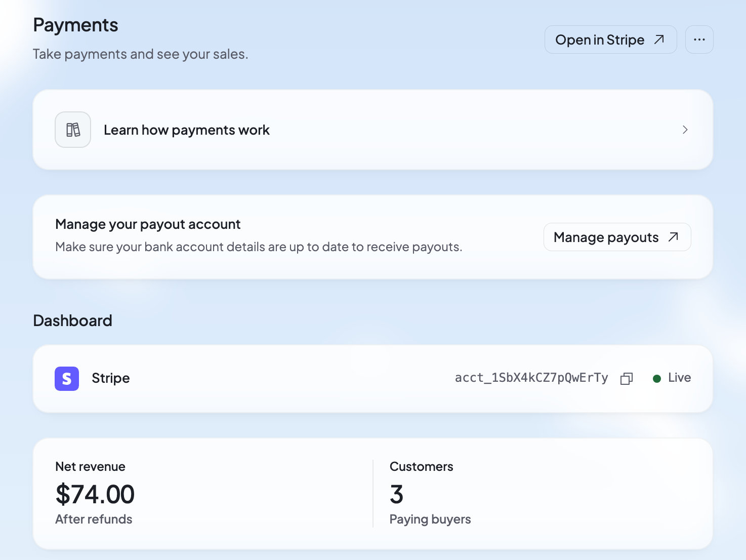This screenshot has height=560, width=746.
Task: Click the green Live status dot
Action: point(657,379)
